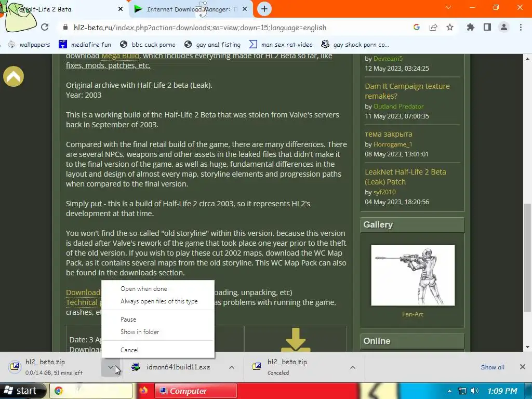This screenshot has width=532, height=399.
Task: Open user Outland Predator profile
Action: coord(398,106)
